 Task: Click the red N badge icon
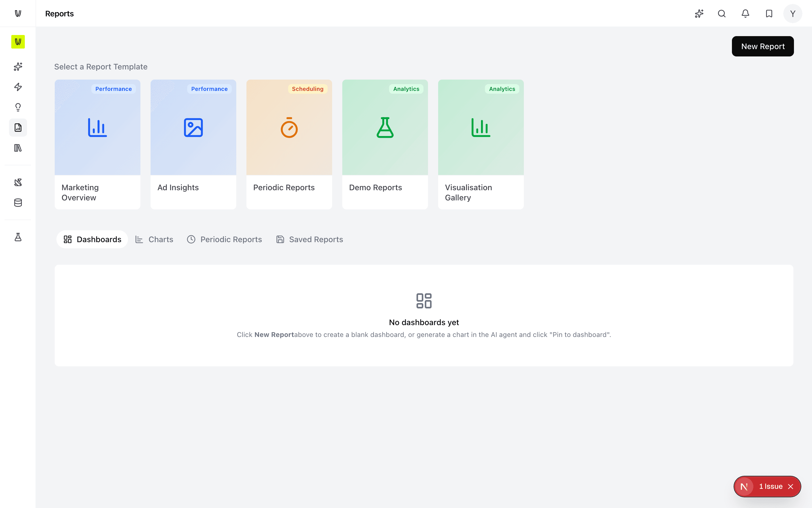[744, 487]
